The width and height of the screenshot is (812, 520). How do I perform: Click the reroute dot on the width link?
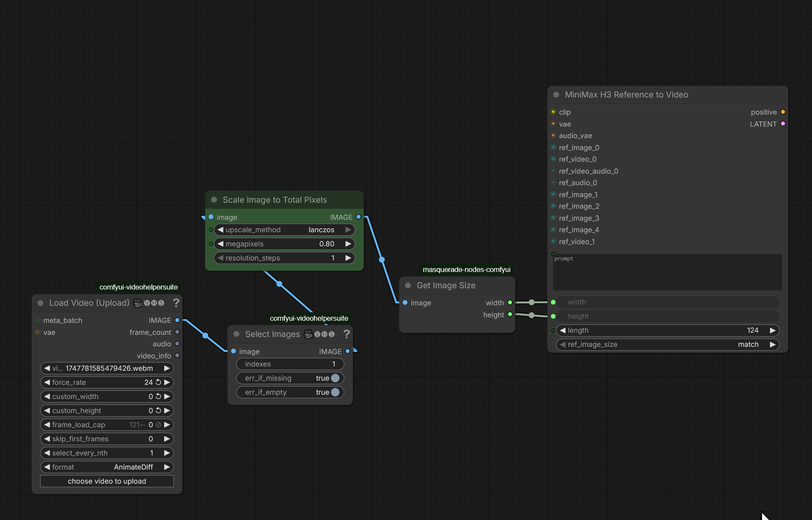[x=531, y=302]
